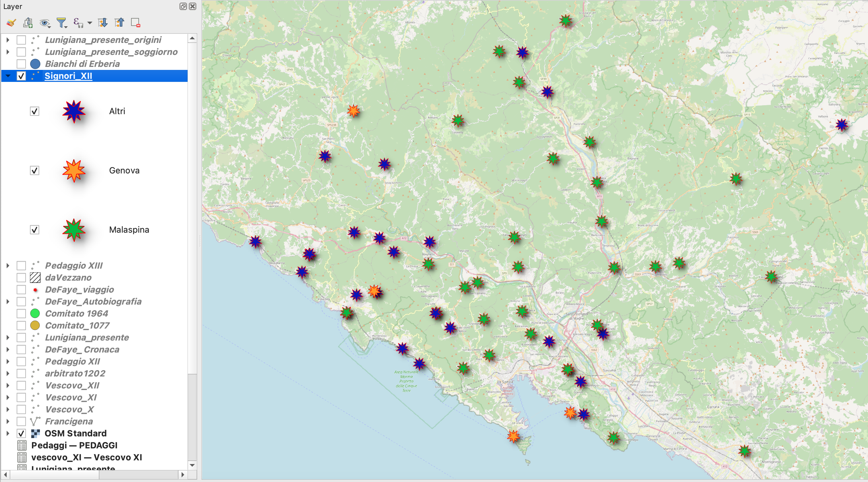Select Pedaggi — PEDAGGI table
Image resolution: width=868 pixels, height=482 pixels.
point(74,446)
